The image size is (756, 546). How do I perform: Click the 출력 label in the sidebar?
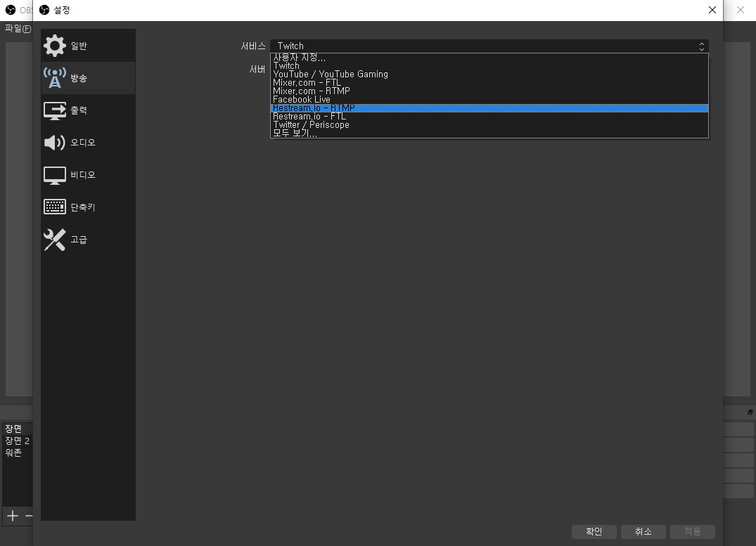click(x=79, y=110)
